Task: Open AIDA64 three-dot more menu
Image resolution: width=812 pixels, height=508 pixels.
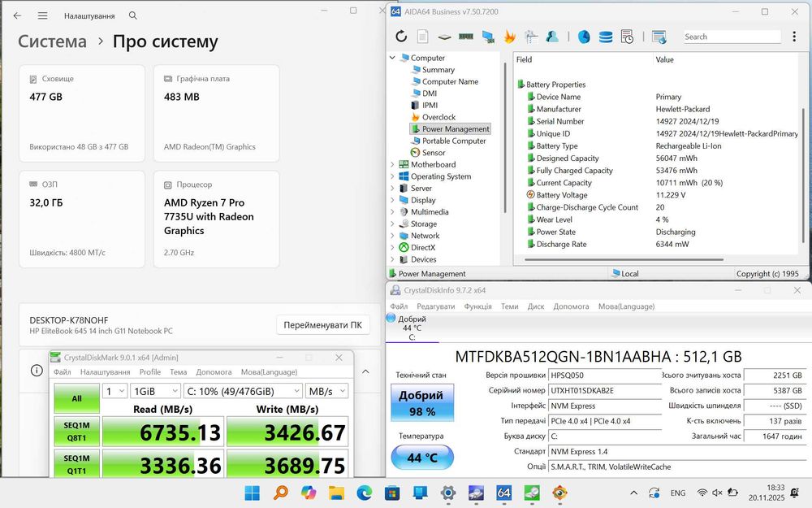Action: click(x=794, y=37)
